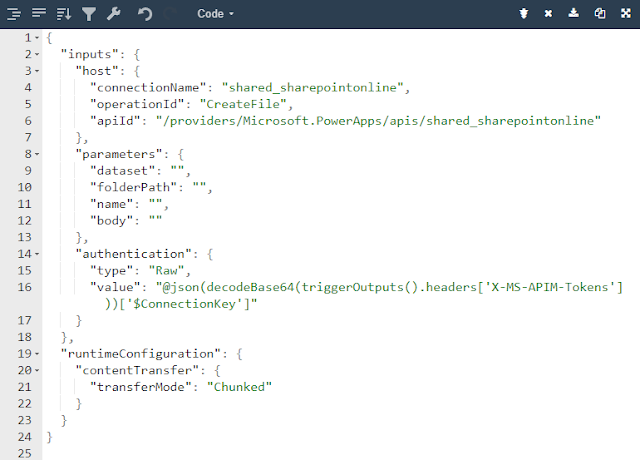Click line number 25 in the gutter

pyautogui.click(x=24, y=453)
